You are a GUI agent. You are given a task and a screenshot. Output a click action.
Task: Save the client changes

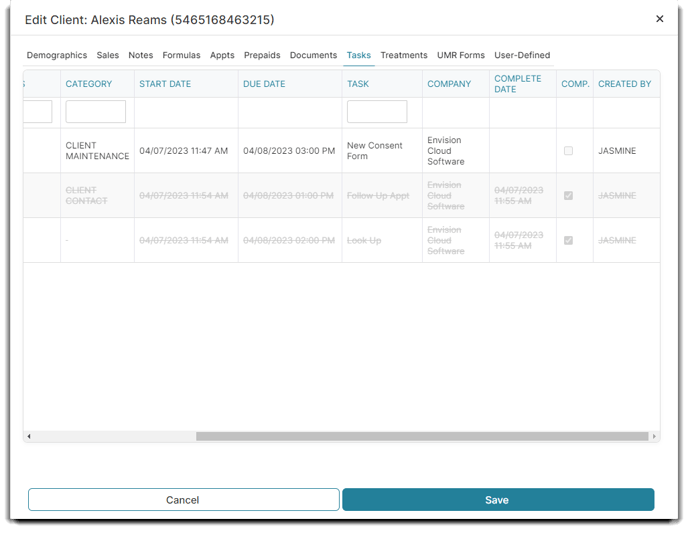point(498,500)
